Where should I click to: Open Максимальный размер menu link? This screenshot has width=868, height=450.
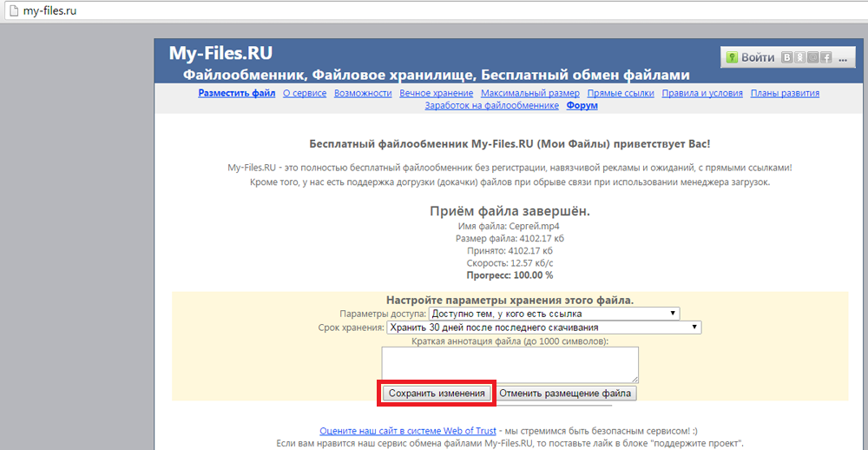pos(530,93)
